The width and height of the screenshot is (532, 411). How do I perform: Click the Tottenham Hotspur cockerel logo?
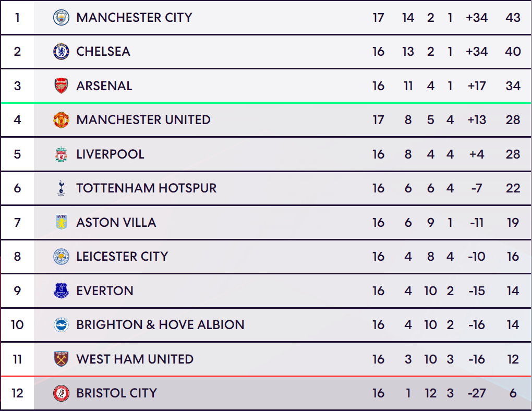(x=61, y=188)
